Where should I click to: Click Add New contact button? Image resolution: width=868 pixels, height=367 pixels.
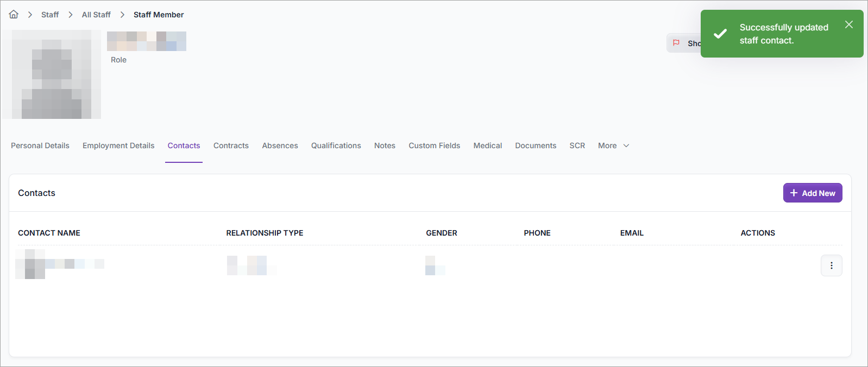tap(812, 193)
